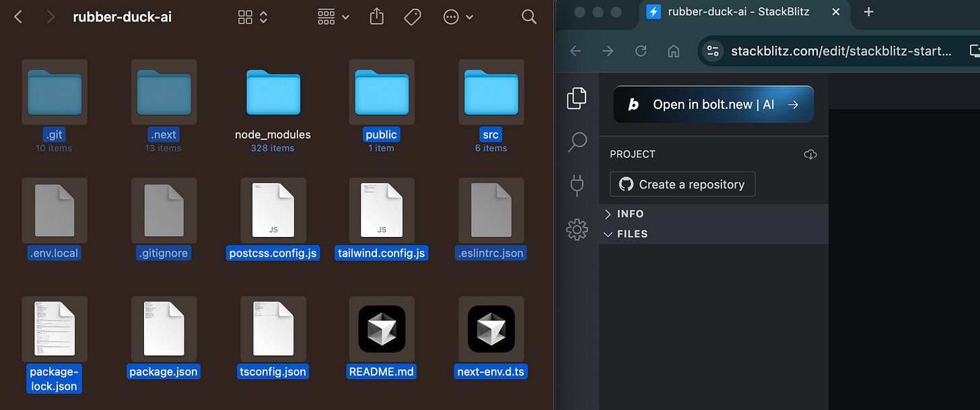Viewport: 980px width, 410px height.
Task: Select the next-env.d.ts file icon
Action: [491, 329]
